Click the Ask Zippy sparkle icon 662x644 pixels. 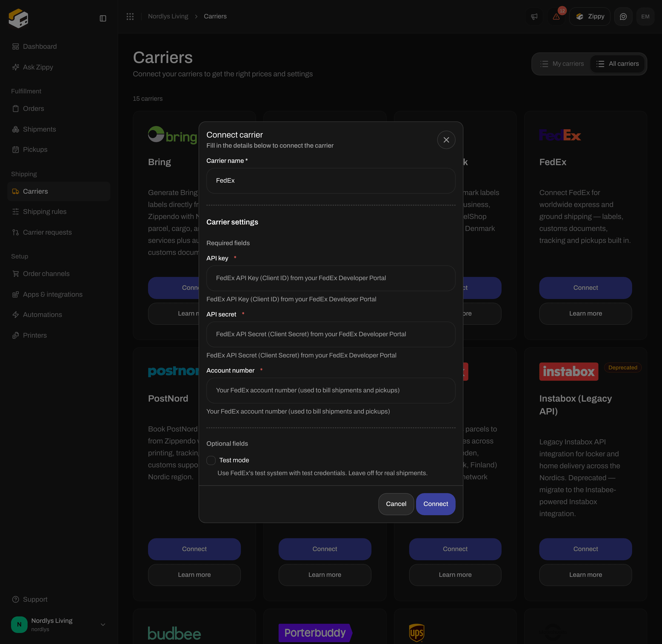click(x=16, y=67)
